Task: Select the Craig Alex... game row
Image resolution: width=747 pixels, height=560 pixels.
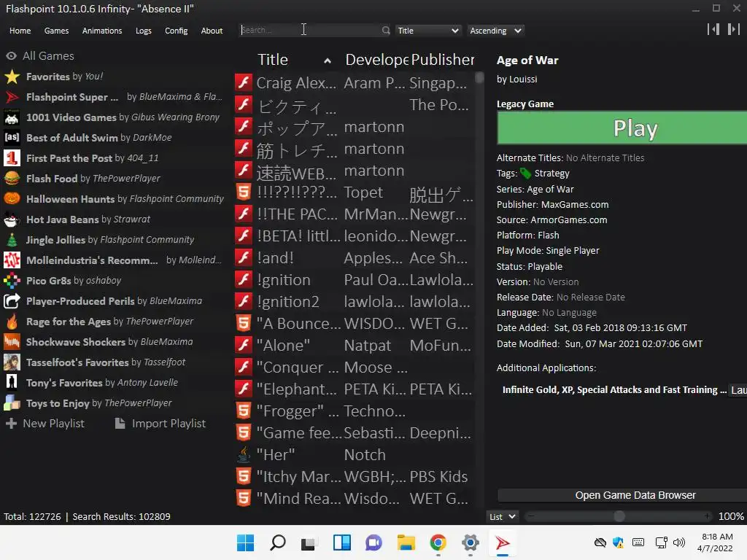Action: click(x=355, y=83)
